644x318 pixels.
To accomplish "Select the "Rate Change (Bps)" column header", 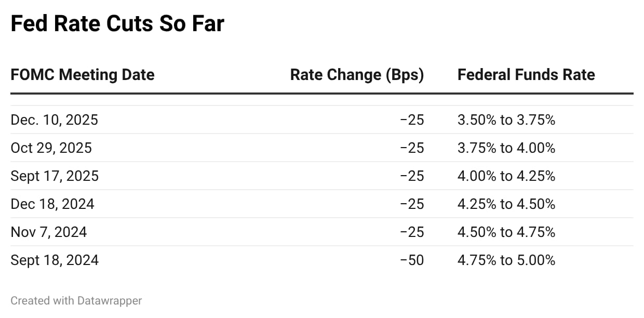I will click(357, 75).
